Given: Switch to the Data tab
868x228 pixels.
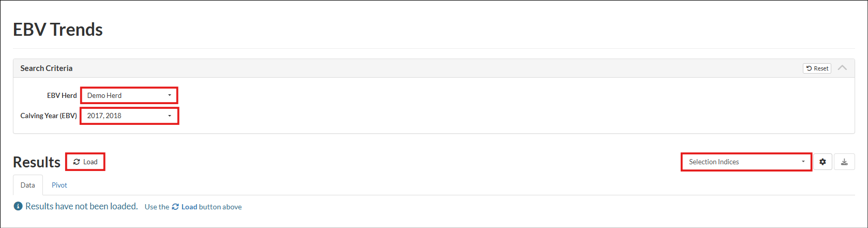Looking at the screenshot, I should click(x=28, y=185).
